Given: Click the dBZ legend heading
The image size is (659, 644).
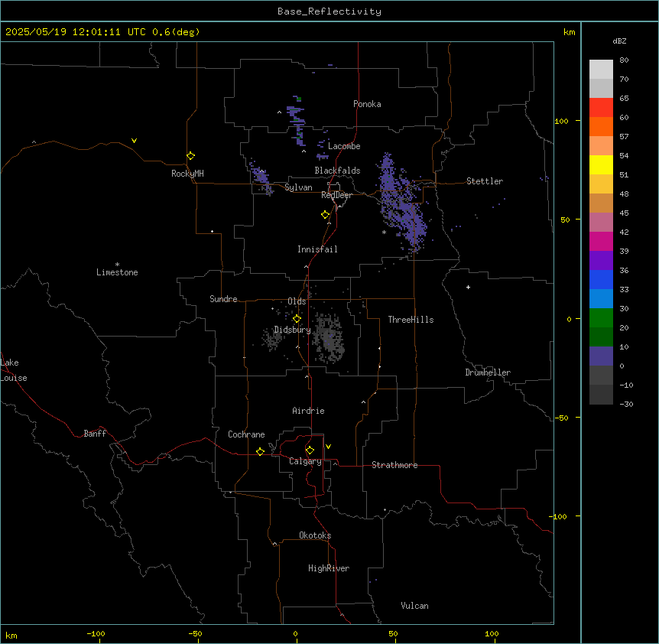Looking at the screenshot, I should pyautogui.click(x=619, y=41).
